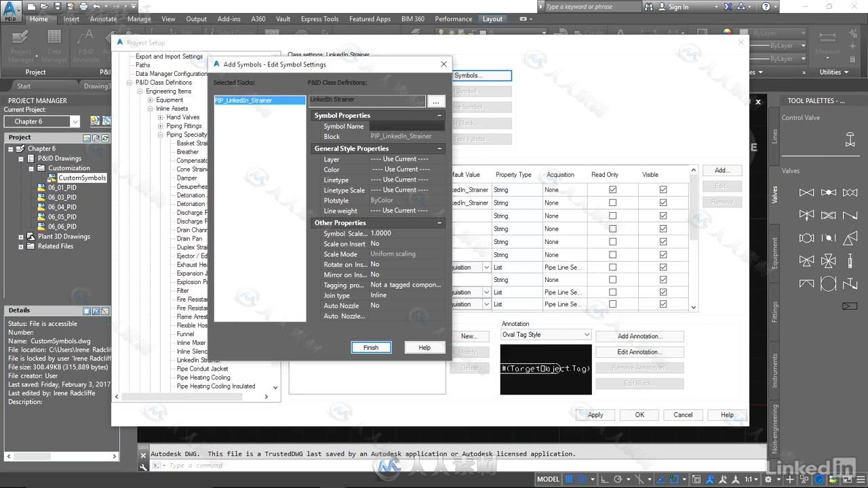Expand the Piping Fittings tree node
Image resolution: width=868 pixels, height=488 pixels.
pos(161,126)
